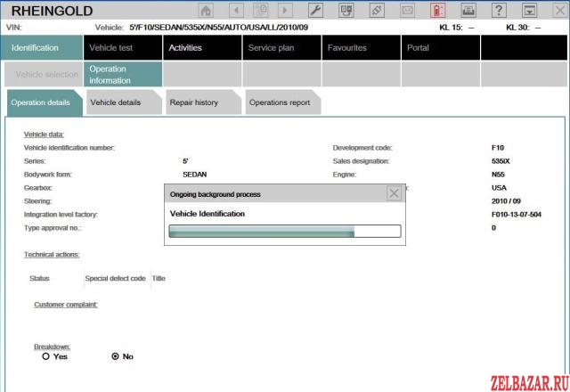
Task: Click the document pages icon
Action: click(x=261, y=10)
